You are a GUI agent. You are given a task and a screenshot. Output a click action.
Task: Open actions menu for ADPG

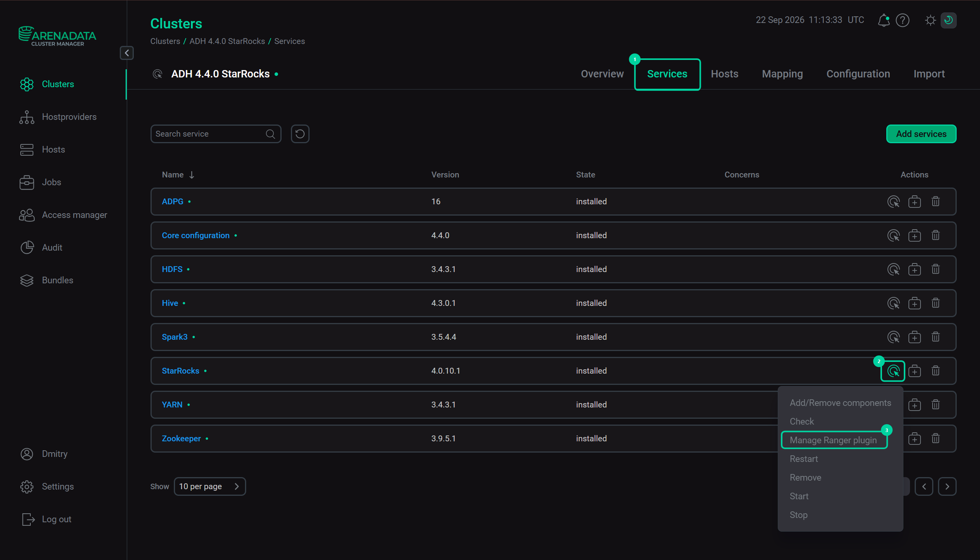pos(893,202)
